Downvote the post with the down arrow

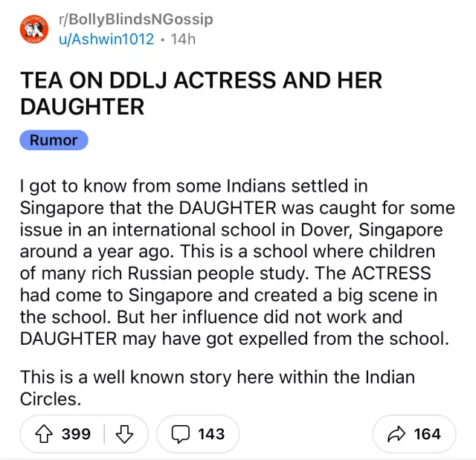point(124,434)
